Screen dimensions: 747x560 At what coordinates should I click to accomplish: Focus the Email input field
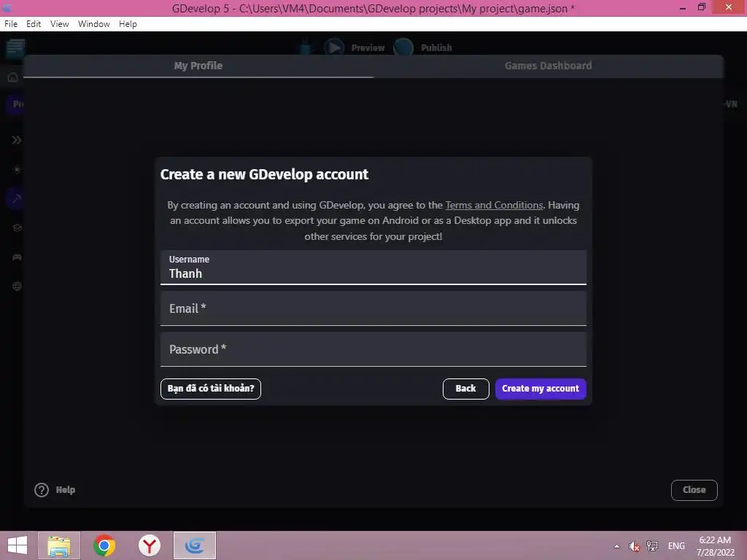[373, 308]
